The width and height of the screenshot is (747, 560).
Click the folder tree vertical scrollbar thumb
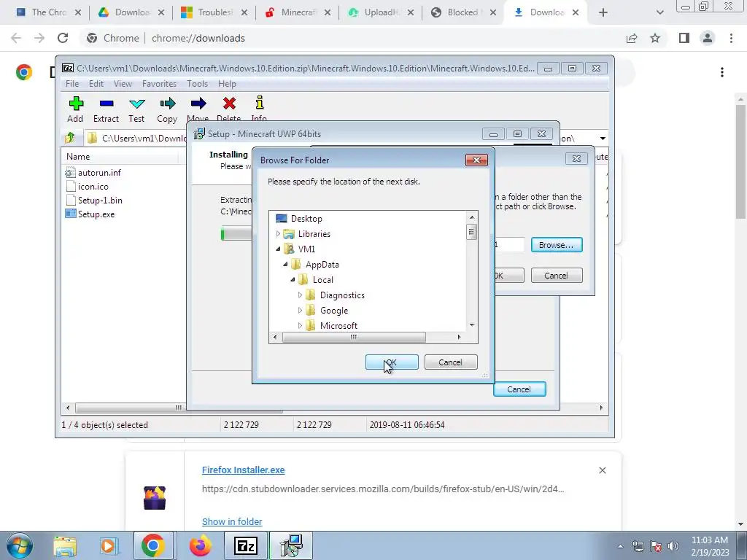471,232
